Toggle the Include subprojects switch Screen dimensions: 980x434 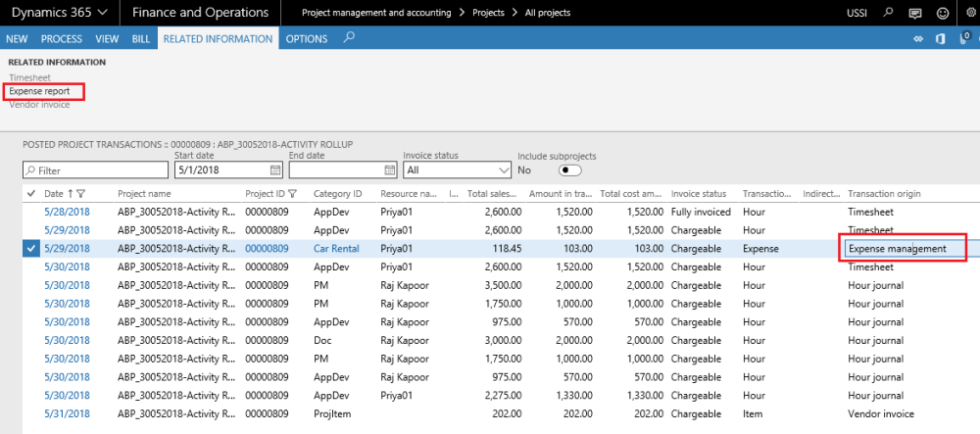click(x=569, y=170)
